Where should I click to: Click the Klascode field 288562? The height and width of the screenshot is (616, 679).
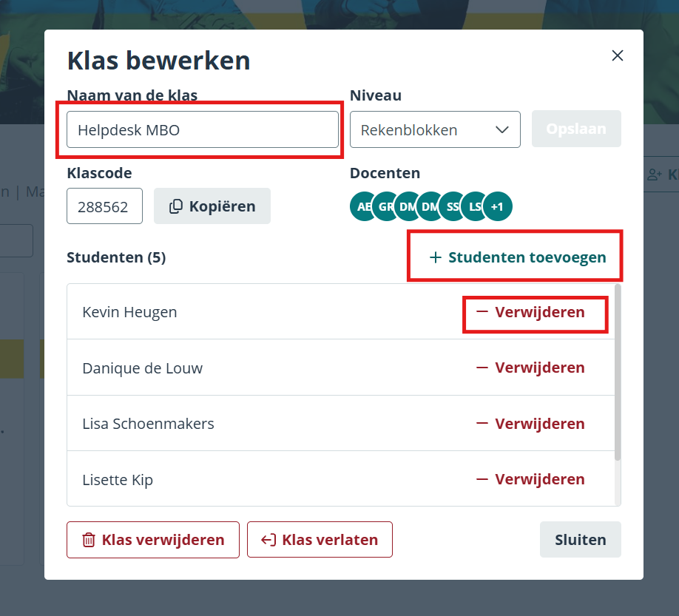coord(104,206)
